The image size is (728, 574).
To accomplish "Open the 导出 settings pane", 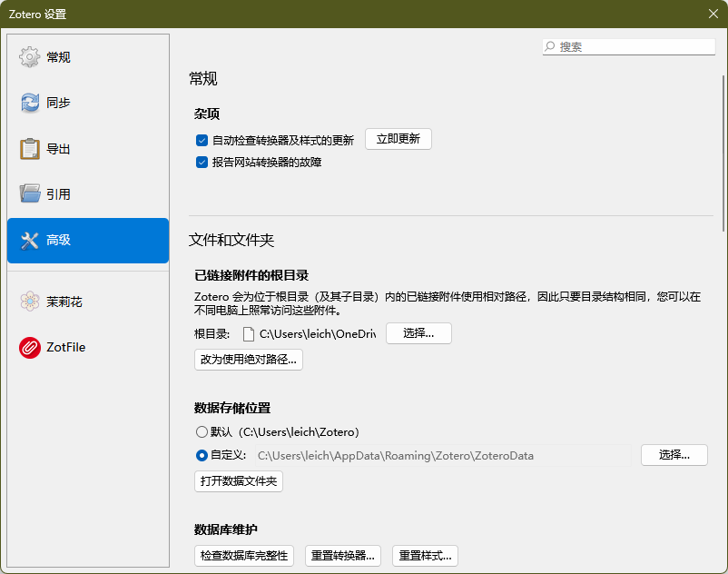I will [88, 149].
